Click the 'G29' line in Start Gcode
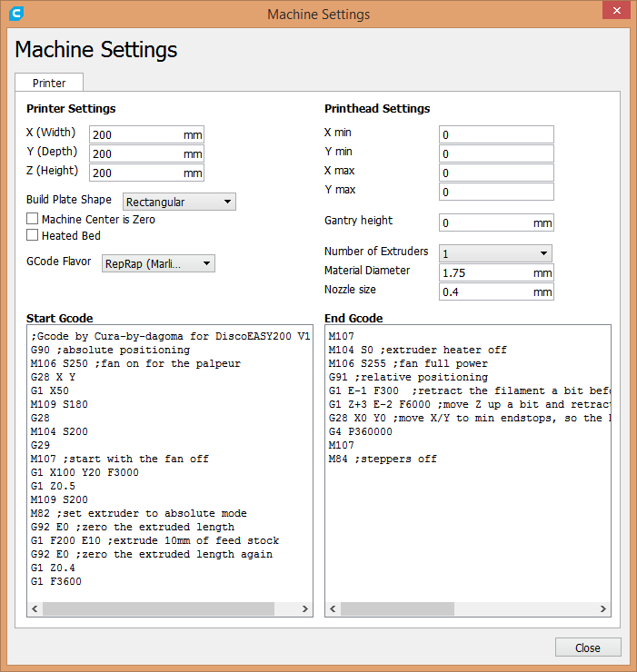The width and height of the screenshot is (637, 672). (40, 445)
